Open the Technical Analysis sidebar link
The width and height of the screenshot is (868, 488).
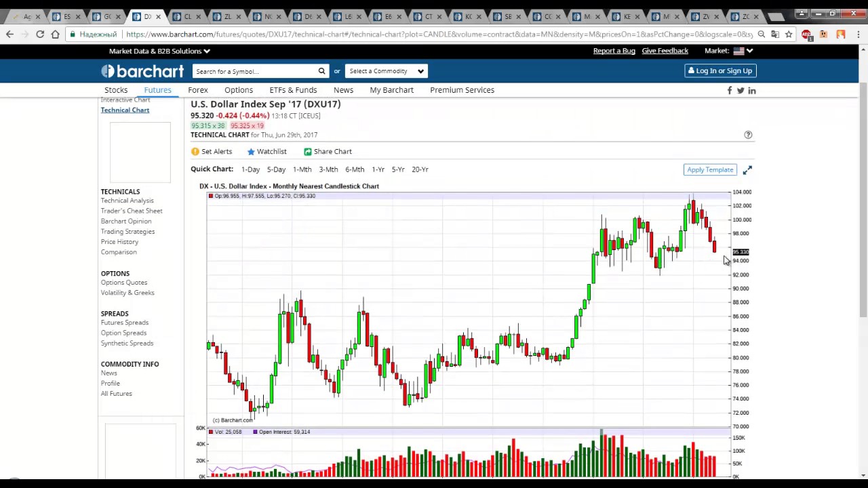point(127,201)
